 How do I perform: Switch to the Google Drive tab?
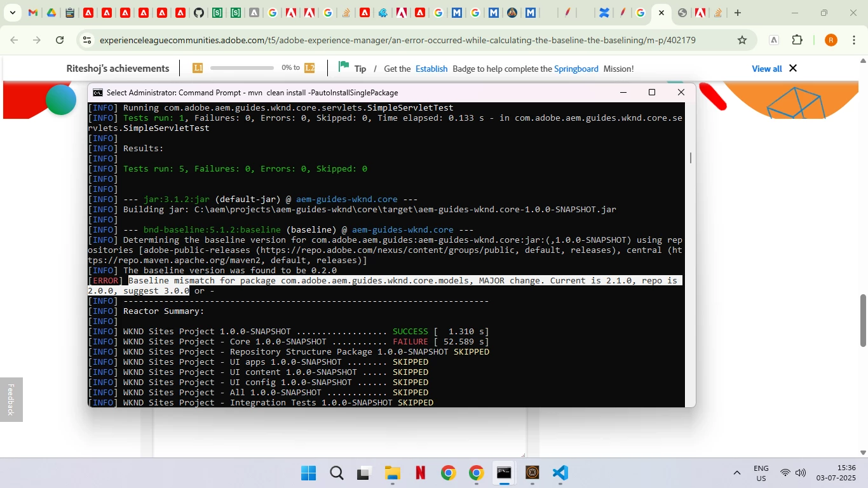click(51, 13)
